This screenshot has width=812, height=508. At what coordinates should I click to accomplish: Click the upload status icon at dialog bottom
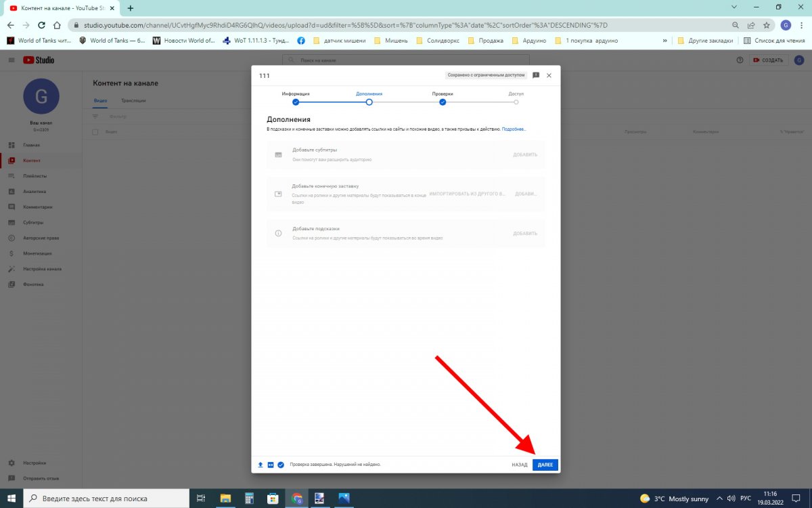click(261, 465)
